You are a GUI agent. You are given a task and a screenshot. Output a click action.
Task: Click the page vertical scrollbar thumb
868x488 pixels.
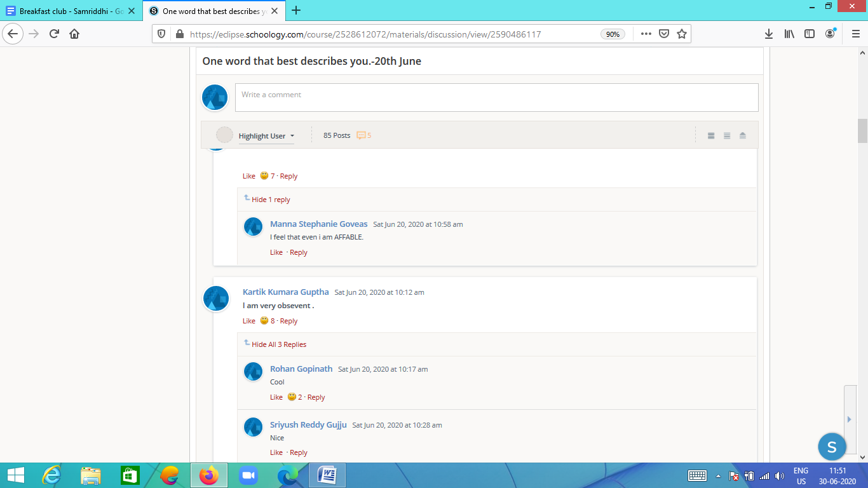coord(862,130)
